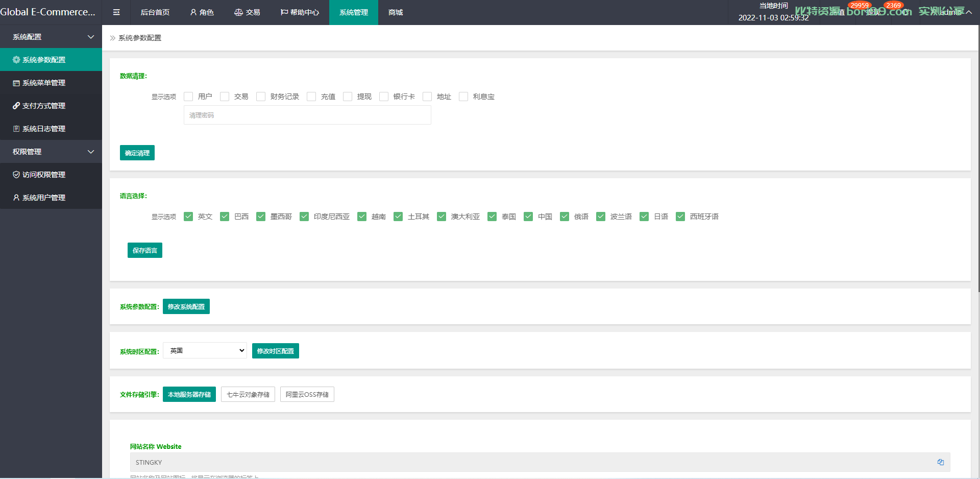Open the admin account dropdown caret
Screen dimensions: 980x479
coord(969,12)
